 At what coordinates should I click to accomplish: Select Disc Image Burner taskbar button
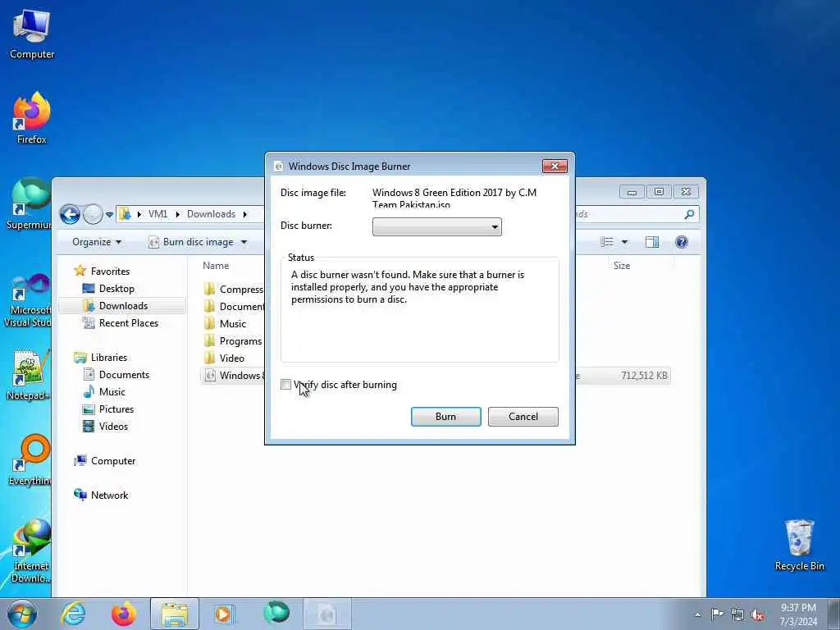[327, 614]
